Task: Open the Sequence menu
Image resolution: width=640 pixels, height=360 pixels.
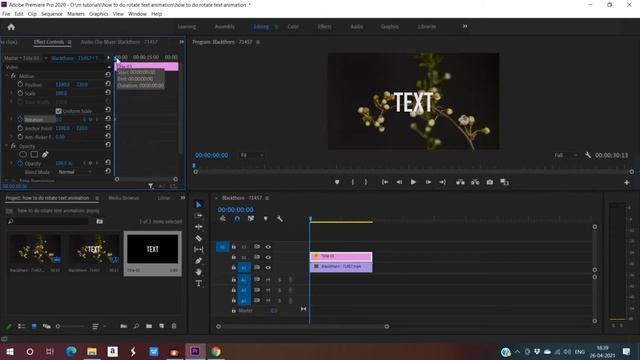Action: point(52,14)
